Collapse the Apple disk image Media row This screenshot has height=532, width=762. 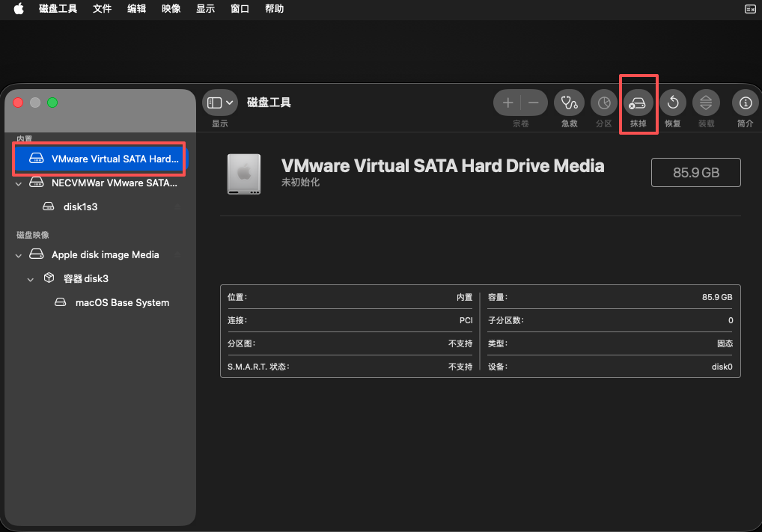click(19, 256)
